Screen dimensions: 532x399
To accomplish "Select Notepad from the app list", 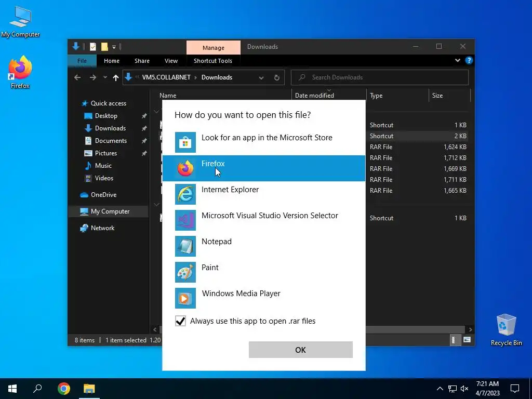I will tap(263, 246).
